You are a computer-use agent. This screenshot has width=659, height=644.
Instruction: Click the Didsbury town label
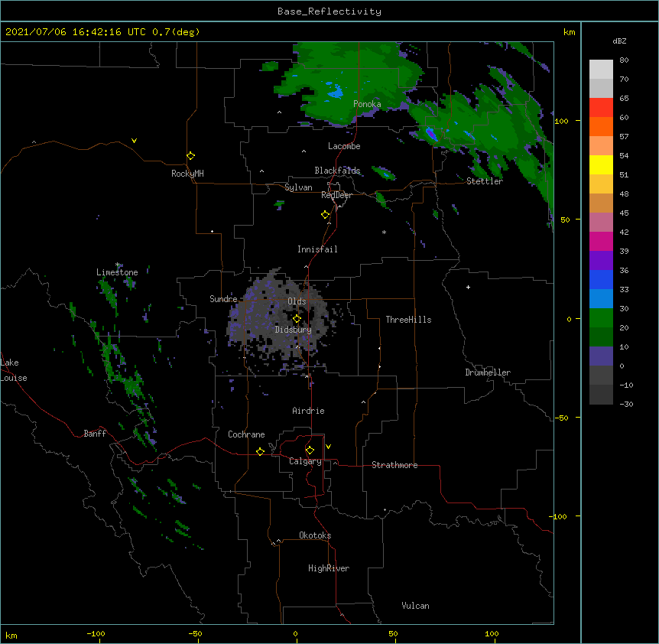(x=294, y=330)
